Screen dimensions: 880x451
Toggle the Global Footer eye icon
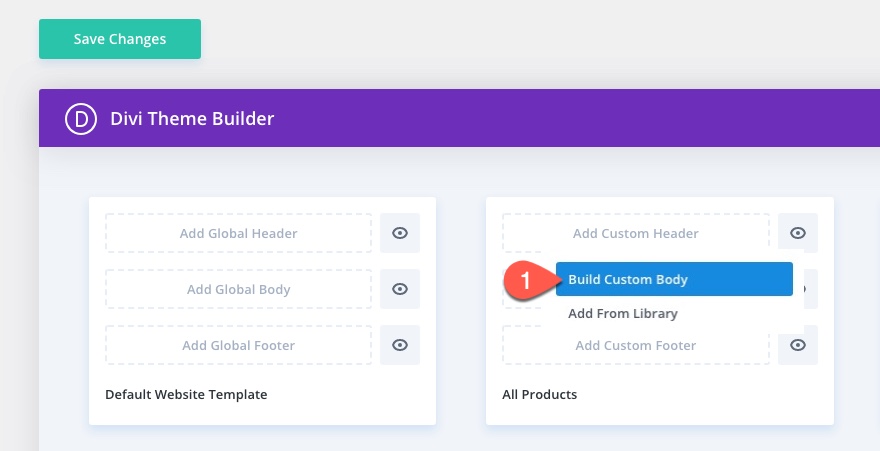pos(400,345)
